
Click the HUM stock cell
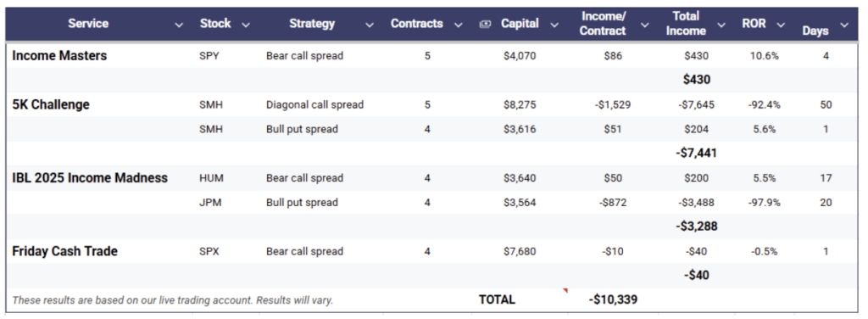[211, 178]
